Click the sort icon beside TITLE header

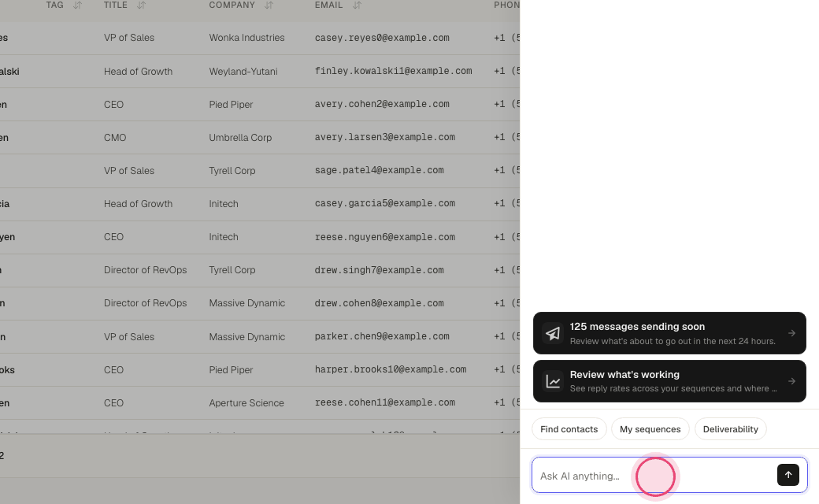tap(141, 6)
